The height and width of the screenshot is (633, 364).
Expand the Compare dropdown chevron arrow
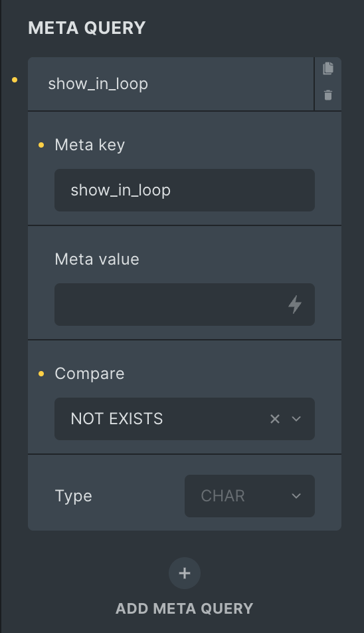(296, 419)
